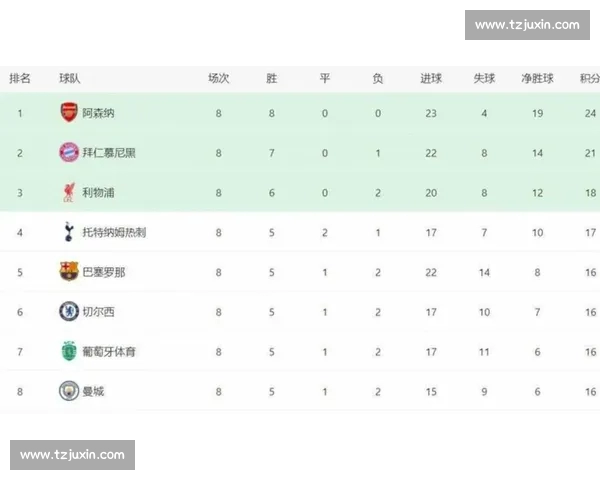The width and height of the screenshot is (600, 480).
Task: Click the Bayern Munich club crest
Action: point(68,153)
